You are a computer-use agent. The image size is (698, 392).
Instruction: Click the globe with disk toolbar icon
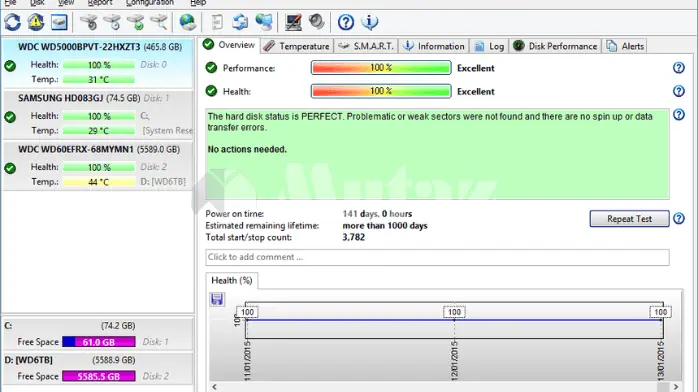coord(187,22)
